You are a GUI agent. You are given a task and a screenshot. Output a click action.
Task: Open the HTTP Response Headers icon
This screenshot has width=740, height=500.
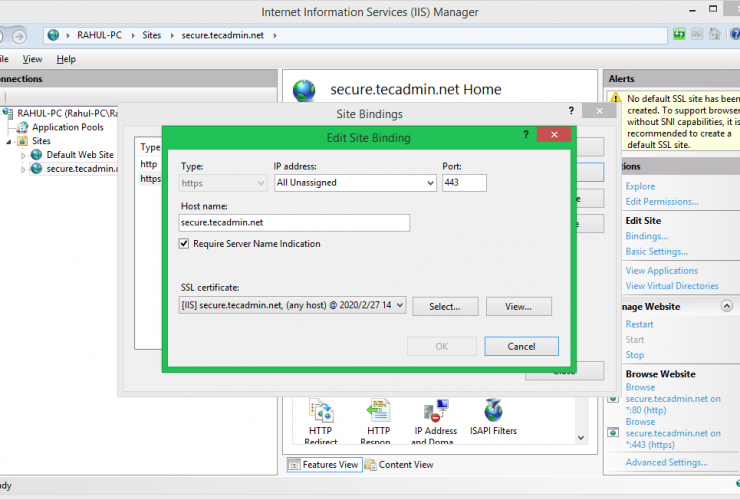[376, 412]
